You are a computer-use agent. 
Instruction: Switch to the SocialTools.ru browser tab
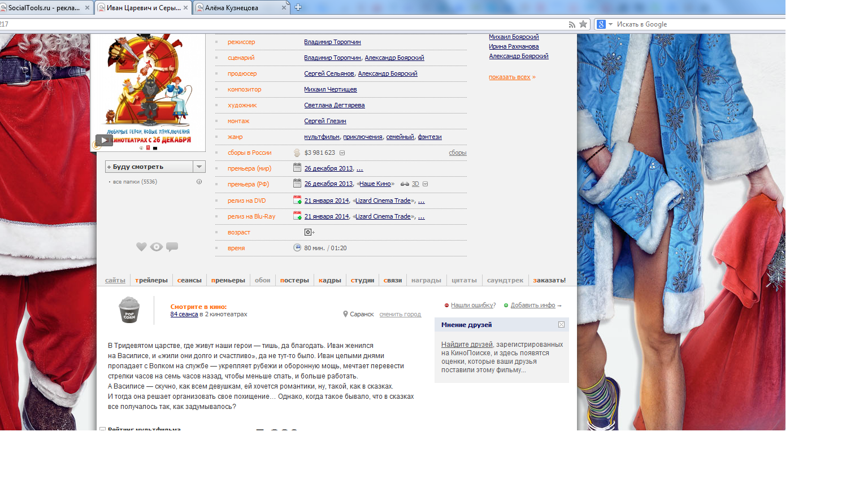[x=44, y=8]
